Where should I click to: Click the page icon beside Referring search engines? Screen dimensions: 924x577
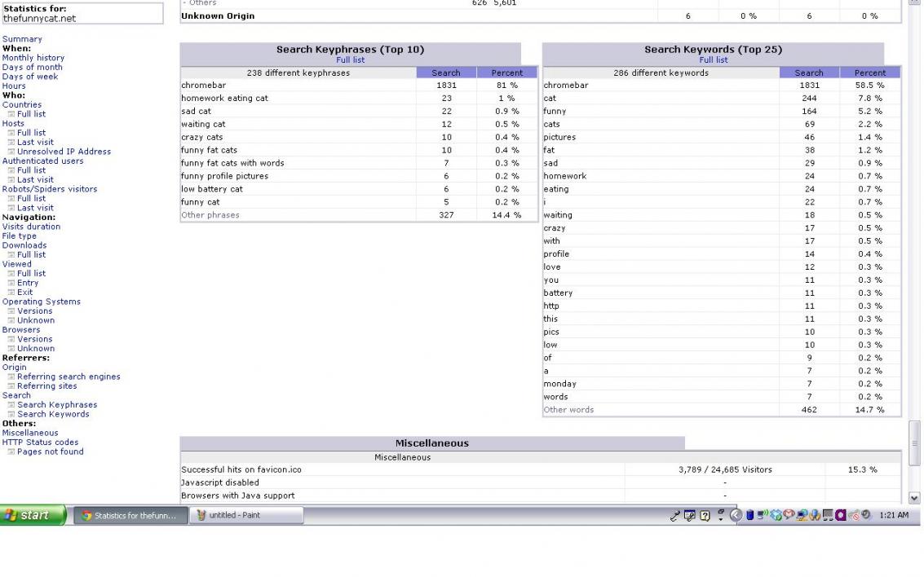click(x=11, y=377)
